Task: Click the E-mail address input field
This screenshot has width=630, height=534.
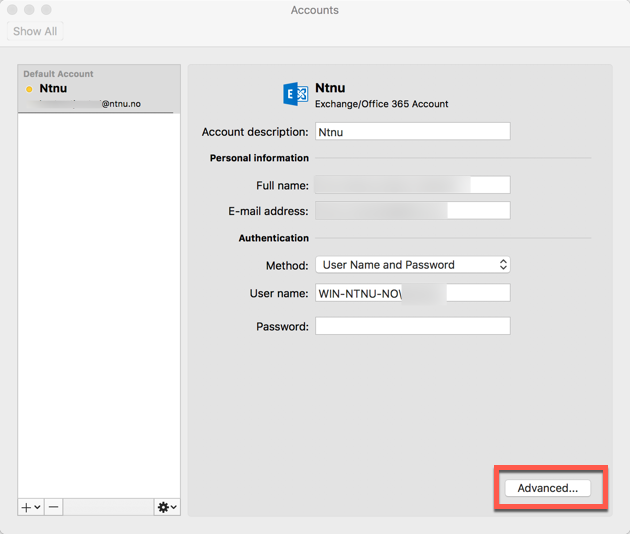Action: (413, 211)
